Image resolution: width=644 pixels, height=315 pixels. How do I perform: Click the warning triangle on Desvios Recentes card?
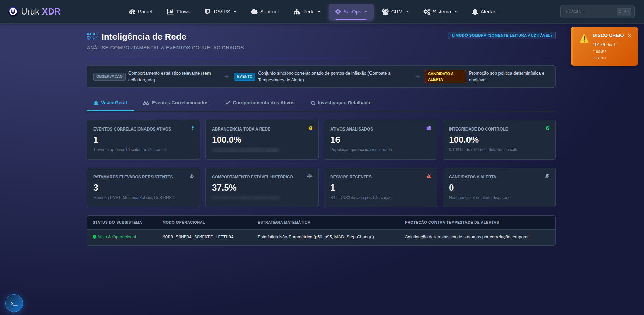[x=429, y=176]
